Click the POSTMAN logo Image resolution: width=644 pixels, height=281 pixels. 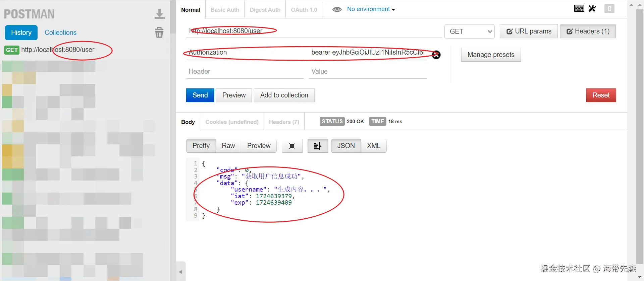click(29, 14)
